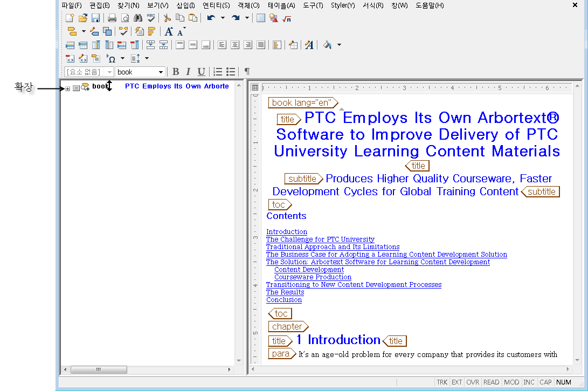This screenshot has height=391, width=588.
Task: Open the undo history dropdown arrow
Action: 223,18
